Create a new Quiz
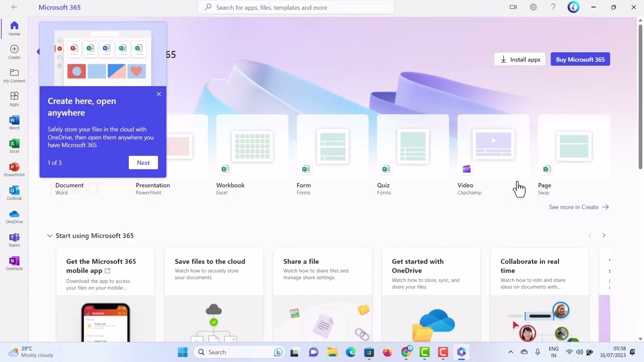The image size is (644, 362). coord(413,155)
